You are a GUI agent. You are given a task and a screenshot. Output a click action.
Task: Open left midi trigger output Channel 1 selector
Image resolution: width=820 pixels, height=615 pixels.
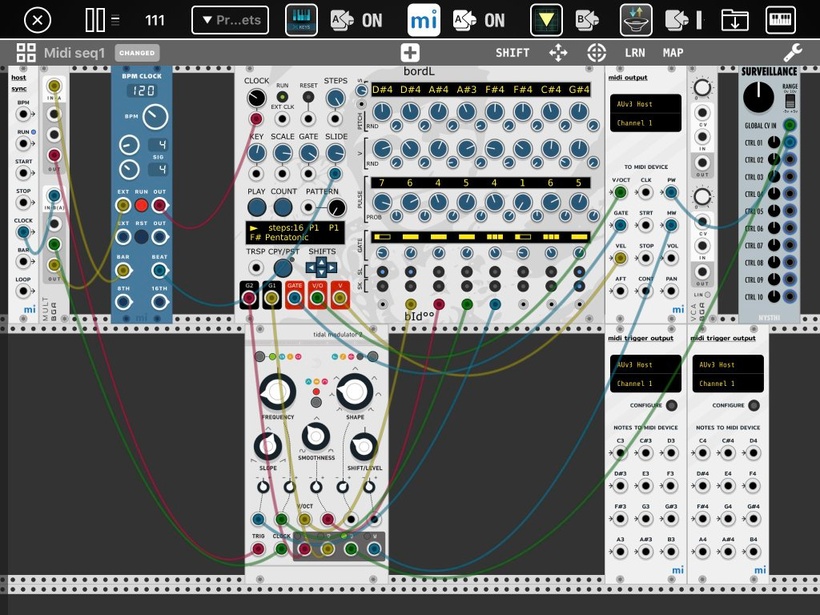pyautogui.click(x=645, y=383)
